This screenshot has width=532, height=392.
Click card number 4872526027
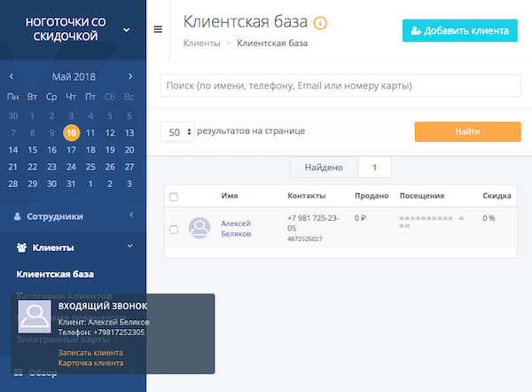click(x=305, y=239)
